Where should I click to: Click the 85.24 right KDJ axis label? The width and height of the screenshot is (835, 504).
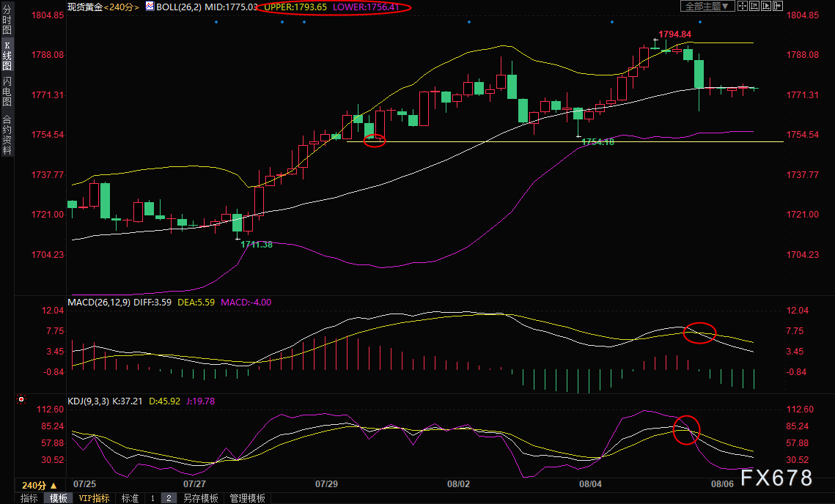coord(797,426)
